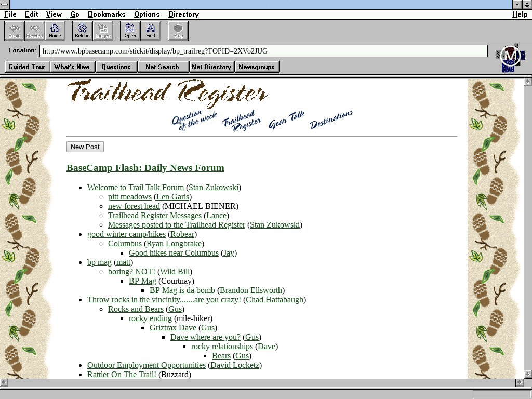Viewport: 532px width, 399px height.
Task: Click the Mosaic globe logo
Action: point(510,57)
